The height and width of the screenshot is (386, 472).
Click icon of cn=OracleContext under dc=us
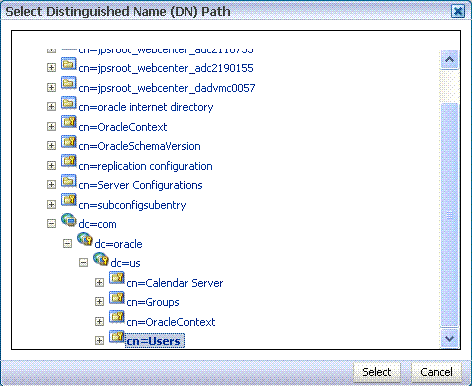click(x=117, y=317)
